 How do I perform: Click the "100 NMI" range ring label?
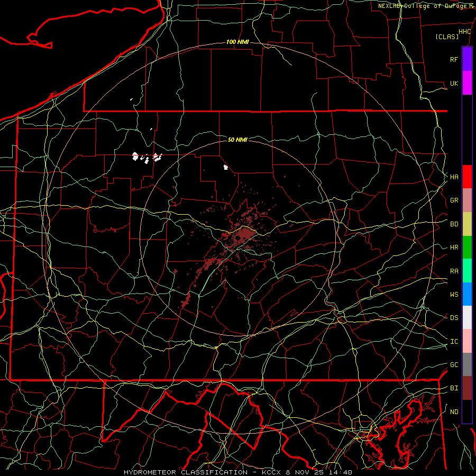click(x=237, y=42)
